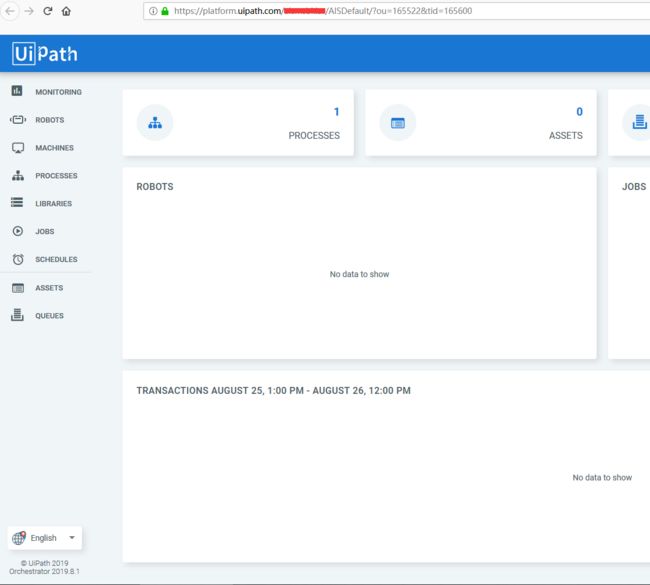This screenshot has height=585, width=650.
Task: Click the © UiPath 2019 copyright text
Action: 44,563
